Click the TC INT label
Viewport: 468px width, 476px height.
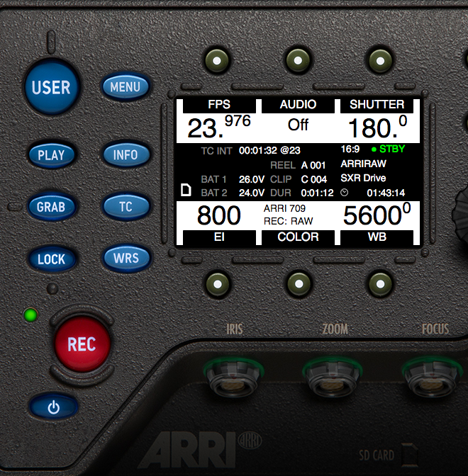(x=217, y=151)
